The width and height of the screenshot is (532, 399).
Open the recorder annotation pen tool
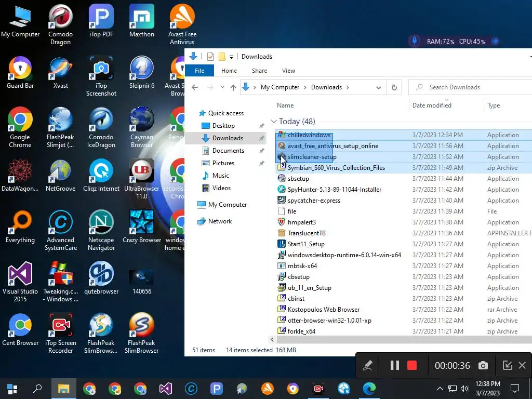tap(367, 365)
